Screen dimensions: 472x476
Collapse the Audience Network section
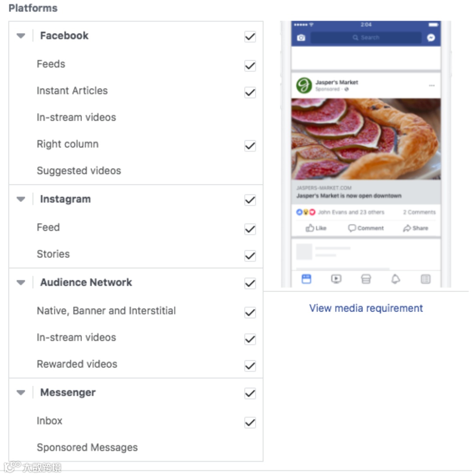[x=21, y=283]
